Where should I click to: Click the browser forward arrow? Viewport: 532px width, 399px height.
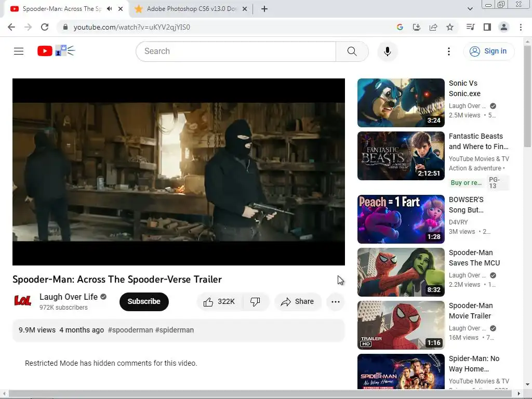(28, 27)
